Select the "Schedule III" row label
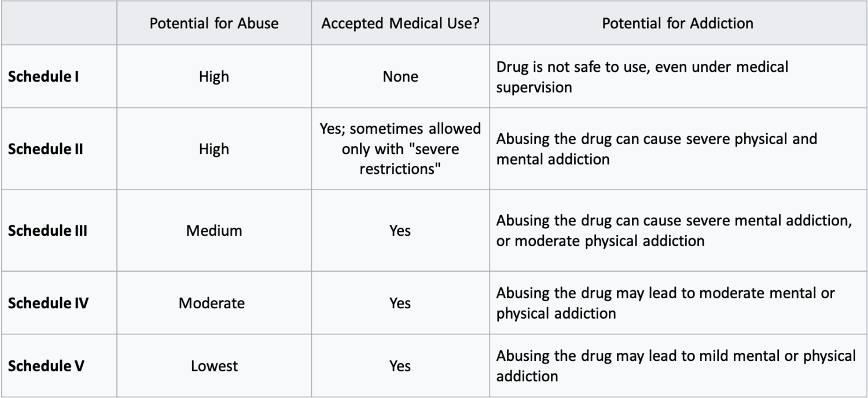868x398 pixels. (x=48, y=231)
